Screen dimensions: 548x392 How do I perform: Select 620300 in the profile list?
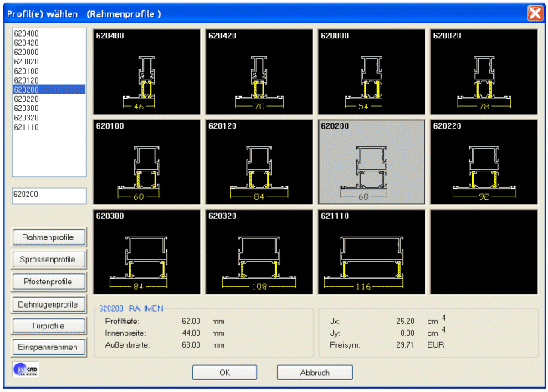[27, 108]
